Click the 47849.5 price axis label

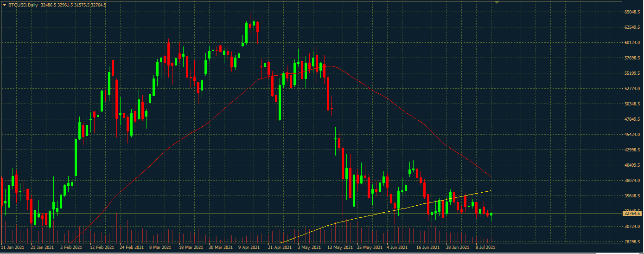click(632, 119)
